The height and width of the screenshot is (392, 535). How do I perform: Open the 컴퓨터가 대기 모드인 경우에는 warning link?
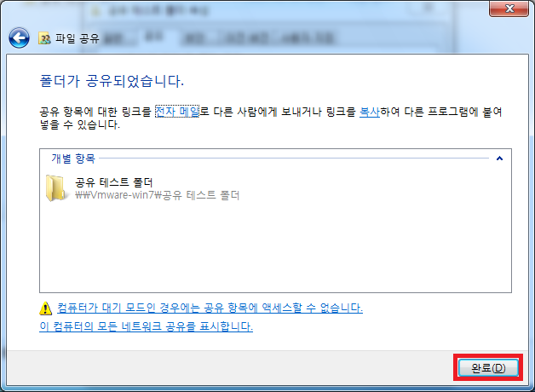click(x=210, y=308)
